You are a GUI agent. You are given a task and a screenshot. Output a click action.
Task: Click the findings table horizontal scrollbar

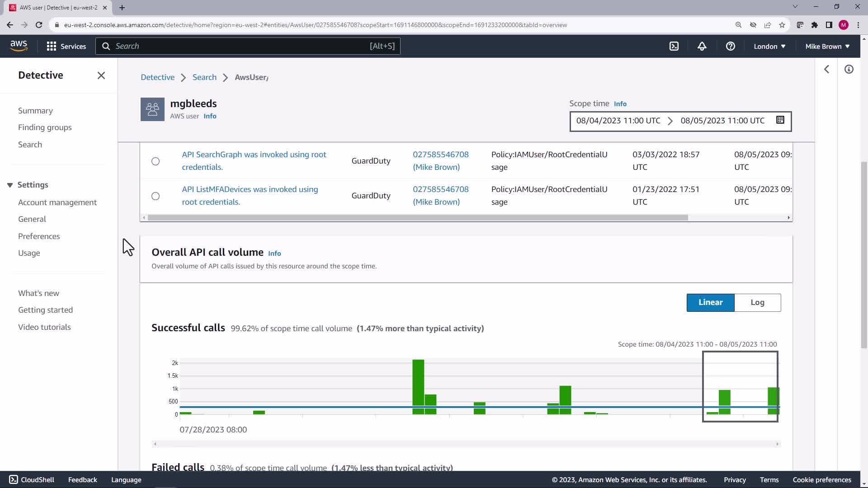click(x=418, y=218)
